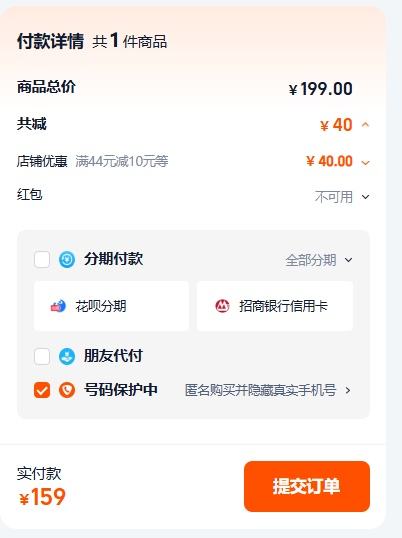Viewport: 402px width, 538px height.
Task: Click the China Merchants Bank red logo
Action: pyautogui.click(x=222, y=306)
